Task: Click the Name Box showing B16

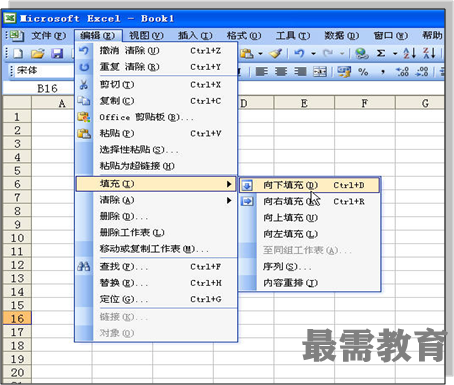Action: coord(39,88)
